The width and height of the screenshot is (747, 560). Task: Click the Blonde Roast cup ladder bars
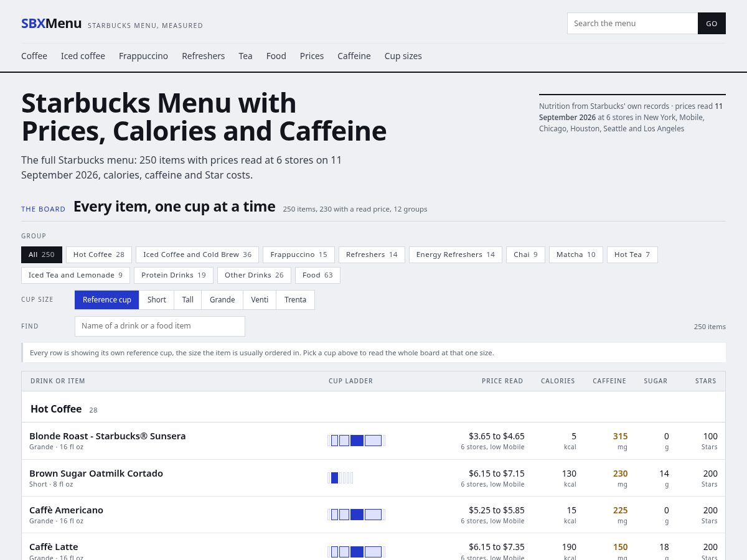pos(357,441)
